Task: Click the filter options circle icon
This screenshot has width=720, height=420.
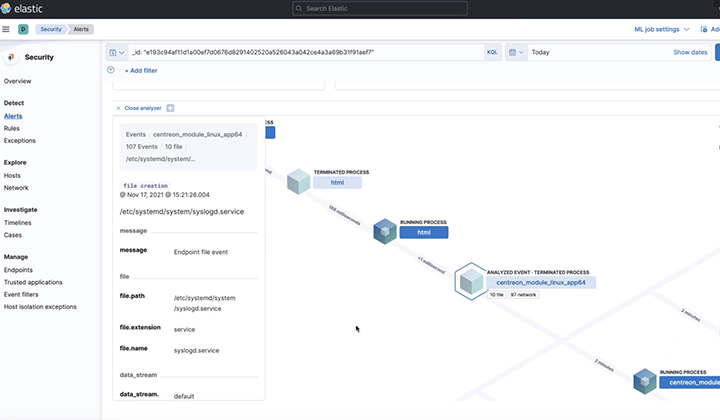Action: (x=111, y=70)
